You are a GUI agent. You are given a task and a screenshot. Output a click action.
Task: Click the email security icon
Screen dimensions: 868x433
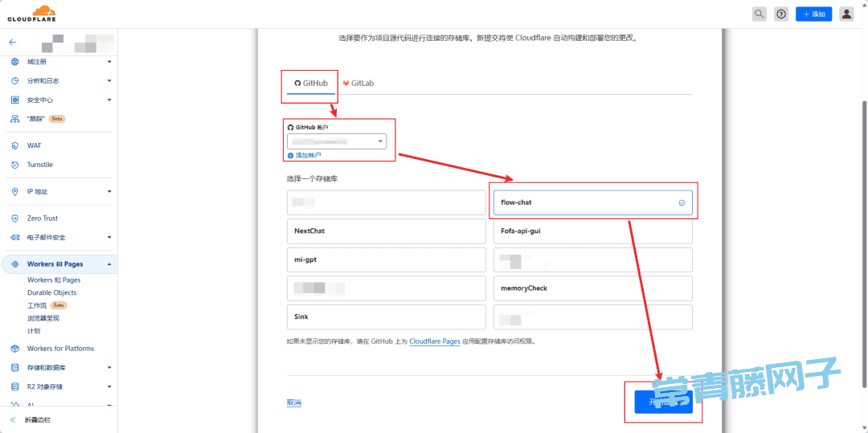15,237
